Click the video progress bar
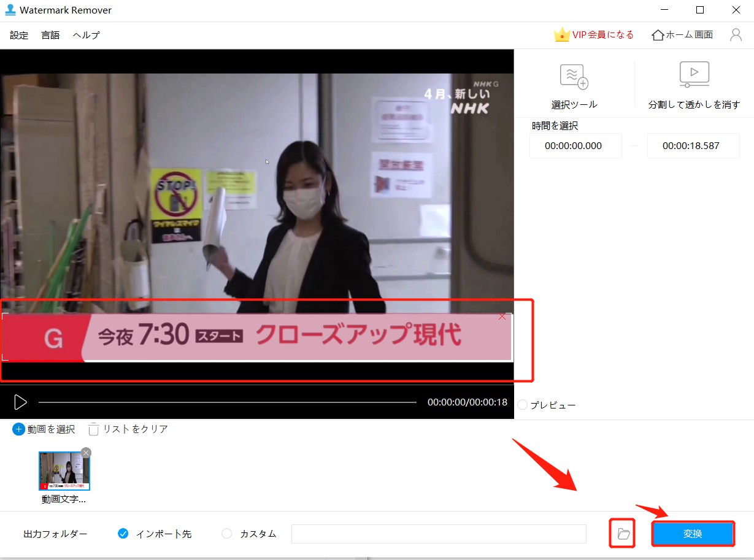754x560 pixels. (228, 402)
